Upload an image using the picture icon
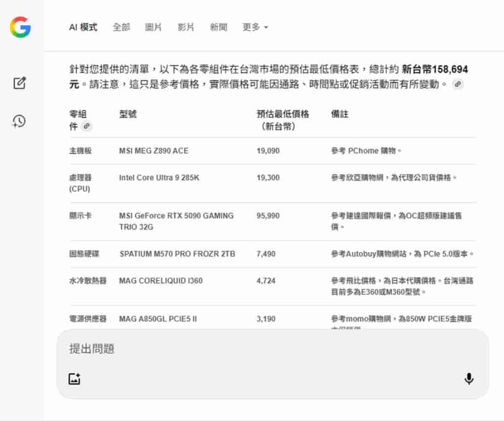The height and width of the screenshot is (421, 504). click(x=74, y=379)
